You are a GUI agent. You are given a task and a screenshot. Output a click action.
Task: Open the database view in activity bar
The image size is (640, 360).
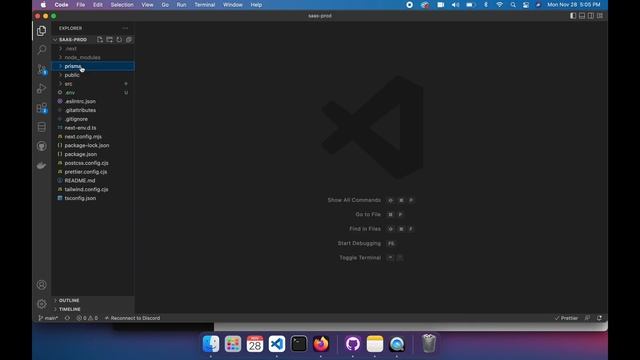[x=41, y=127]
